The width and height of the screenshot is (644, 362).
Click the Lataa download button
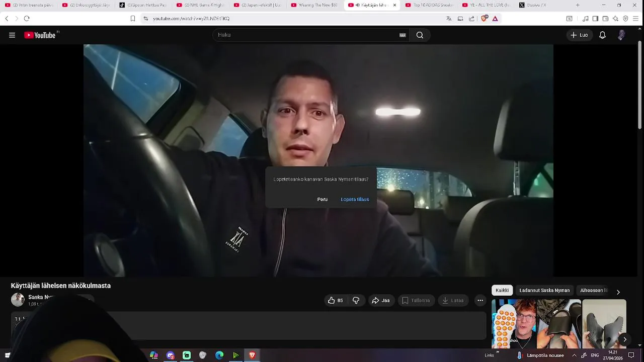point(453,300)
